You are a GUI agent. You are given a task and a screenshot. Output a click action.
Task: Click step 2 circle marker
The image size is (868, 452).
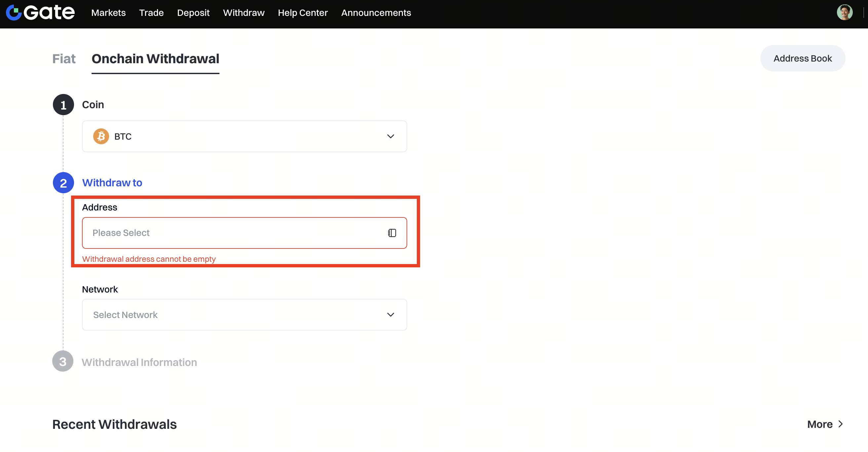[63, 183]
